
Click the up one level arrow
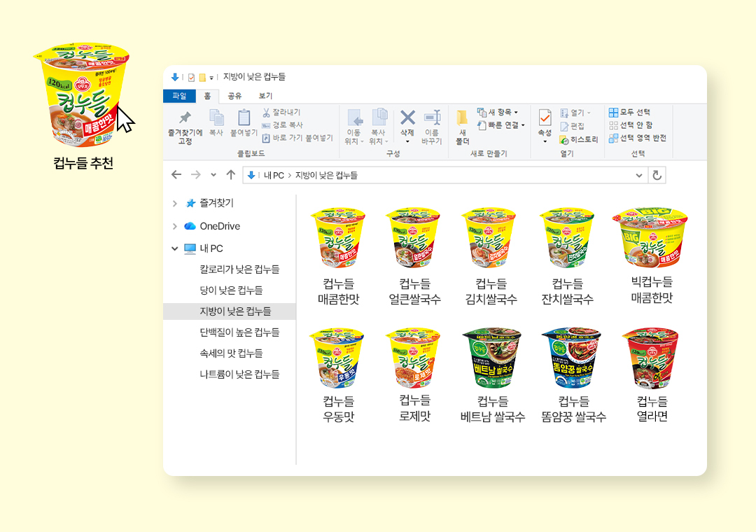pyautogui.click(x=231, y=174)
